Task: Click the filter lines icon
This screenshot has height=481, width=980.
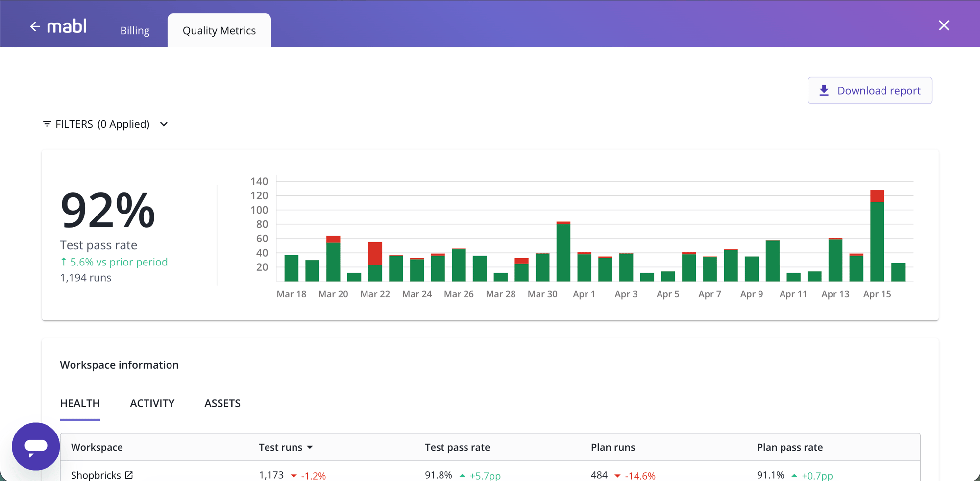Action: (47, 124)
